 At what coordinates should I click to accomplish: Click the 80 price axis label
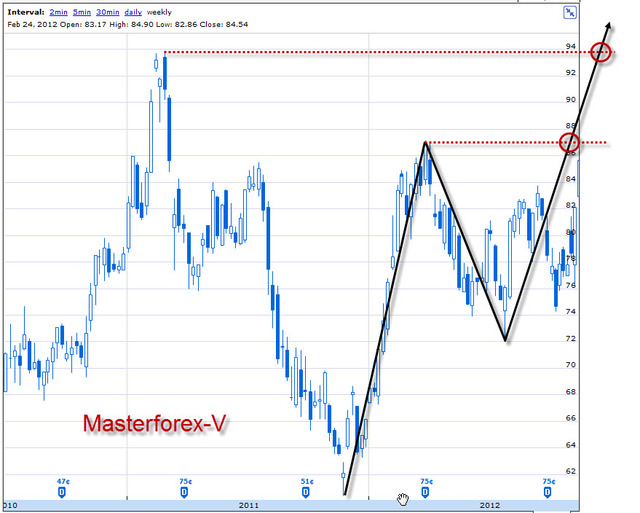tap(571, 232)
